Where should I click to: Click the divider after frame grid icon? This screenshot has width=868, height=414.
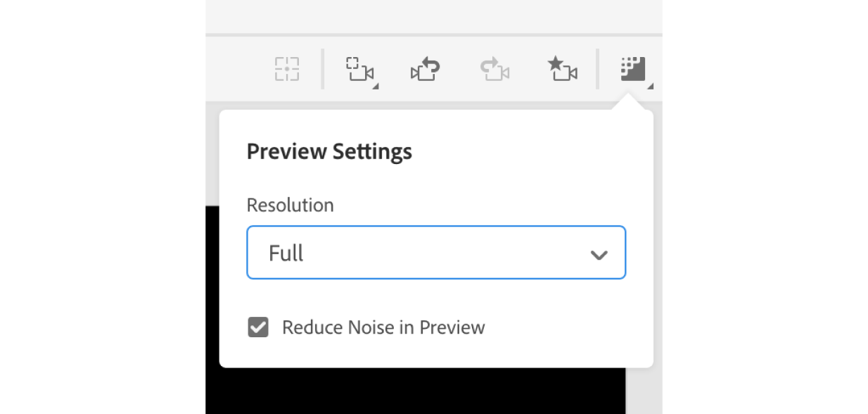322,69
